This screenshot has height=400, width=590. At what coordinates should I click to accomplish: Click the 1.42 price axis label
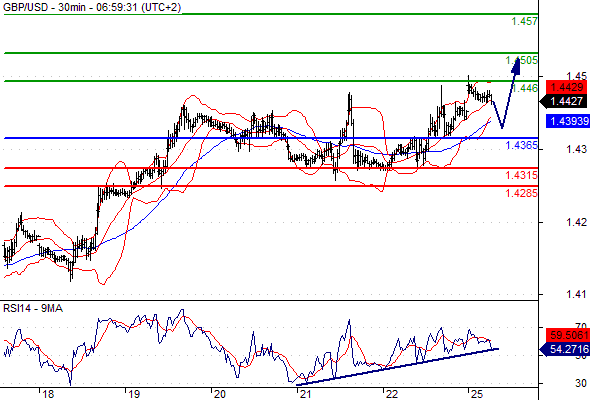point(576,222)
